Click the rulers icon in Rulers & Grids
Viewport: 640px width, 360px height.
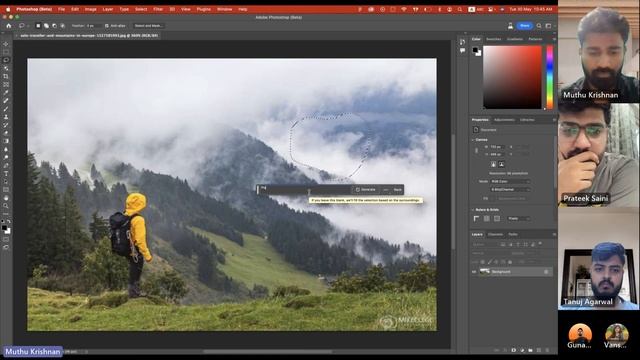click(x=476, y=219)
